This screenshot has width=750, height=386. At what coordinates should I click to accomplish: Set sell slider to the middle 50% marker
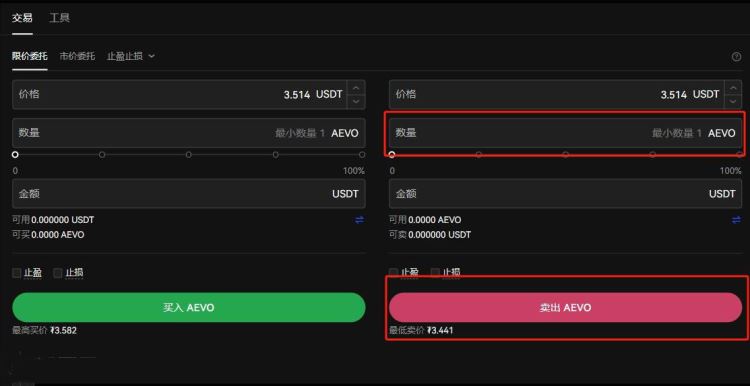point(566,154)
